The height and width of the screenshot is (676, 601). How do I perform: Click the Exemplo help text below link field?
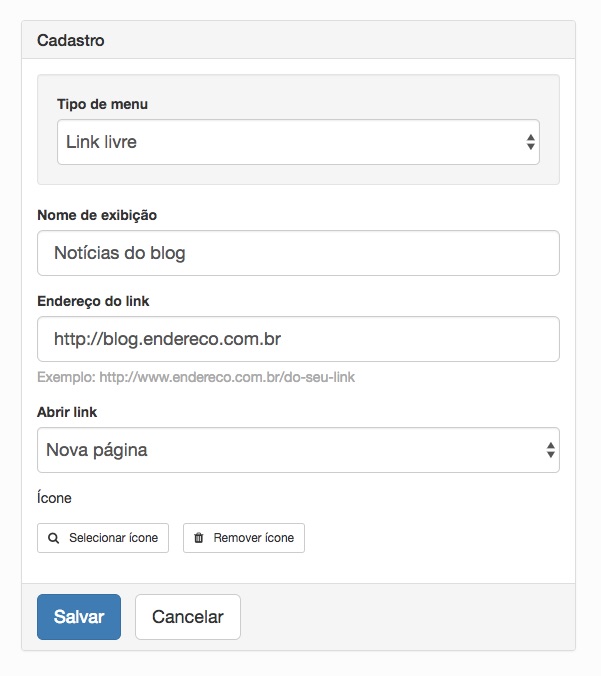tap(196, 377)
